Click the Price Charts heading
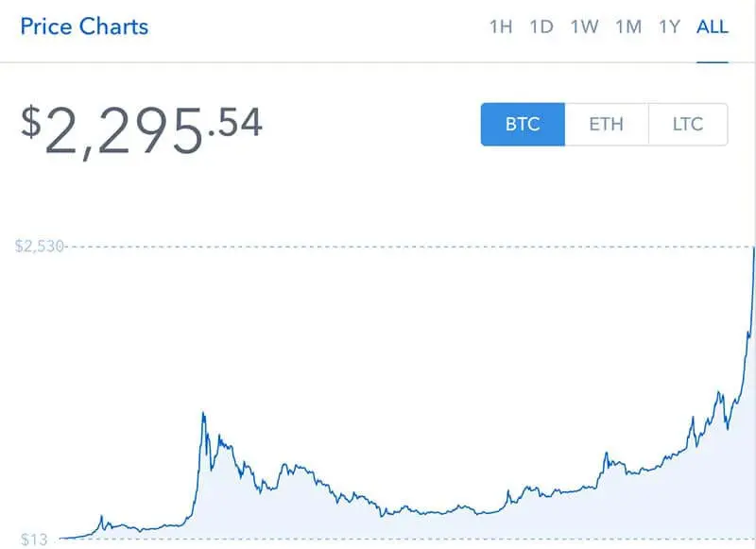The height and width of the screenshot is (549, 756). [x=84, y=26]
